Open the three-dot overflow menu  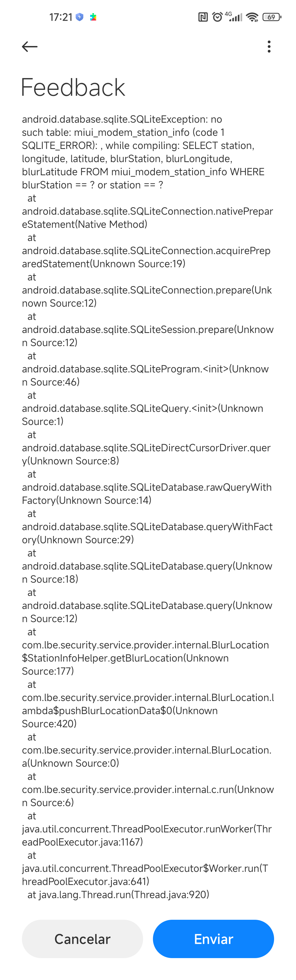tap(269, 47)
